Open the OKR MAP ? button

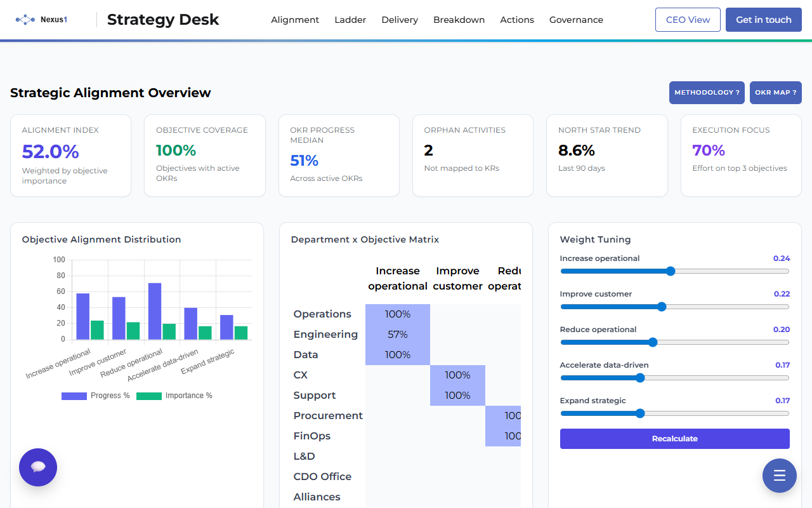[x=775, y=92]
